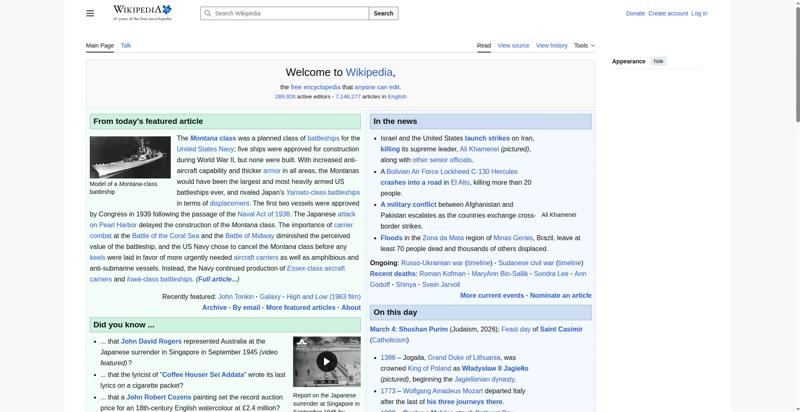Follow the Nominate an article link
The image size is (800, 412).
tap(560, 296)
